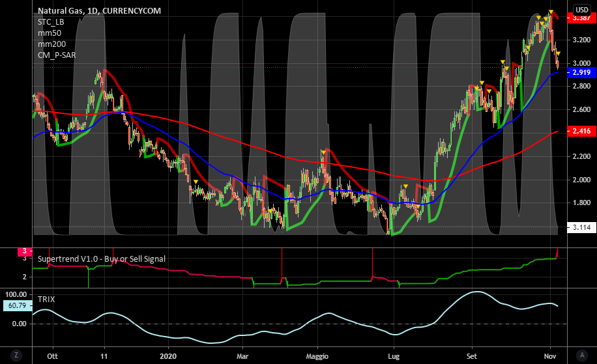Screen dimensions: 597x364
Task: Select the STC_LB indicator label
Action: tap(51, 22)
